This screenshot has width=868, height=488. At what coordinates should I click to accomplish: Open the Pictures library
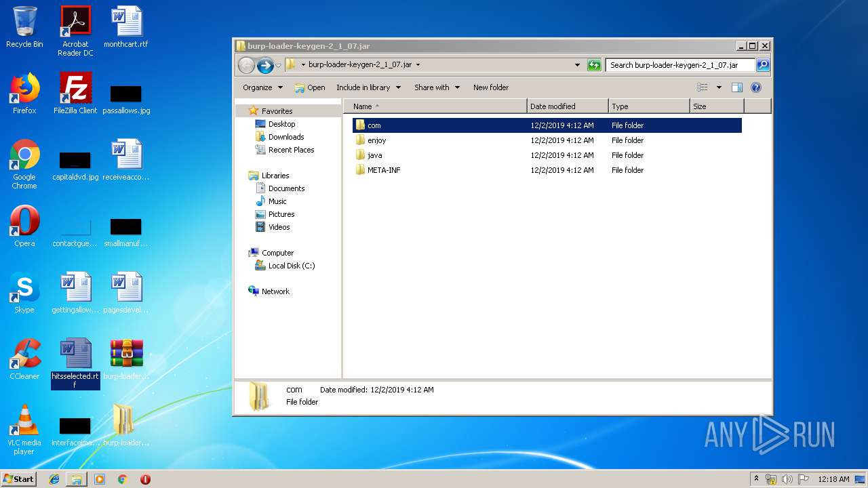coord(281,214)
